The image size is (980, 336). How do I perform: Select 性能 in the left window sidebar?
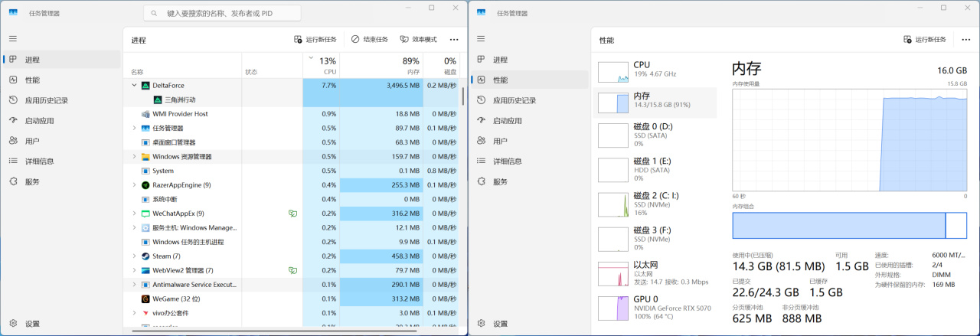61,80
